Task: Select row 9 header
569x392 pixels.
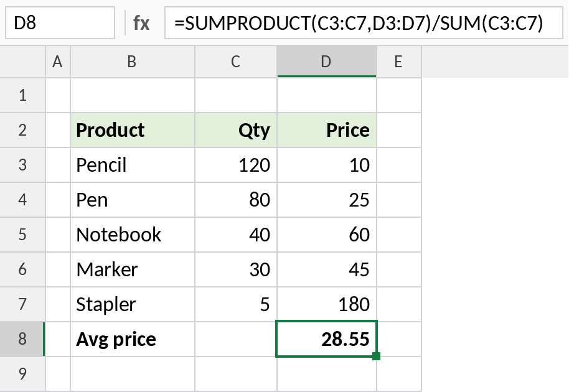Action: tap(22, 373)
